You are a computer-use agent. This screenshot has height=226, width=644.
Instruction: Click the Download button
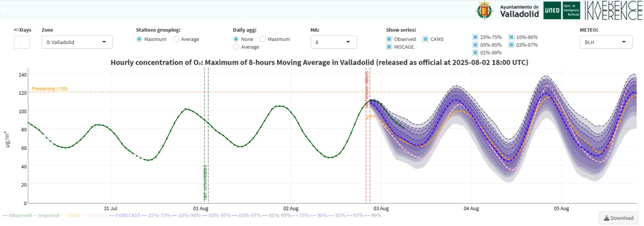pyautogui.click(x=619, y=218)
